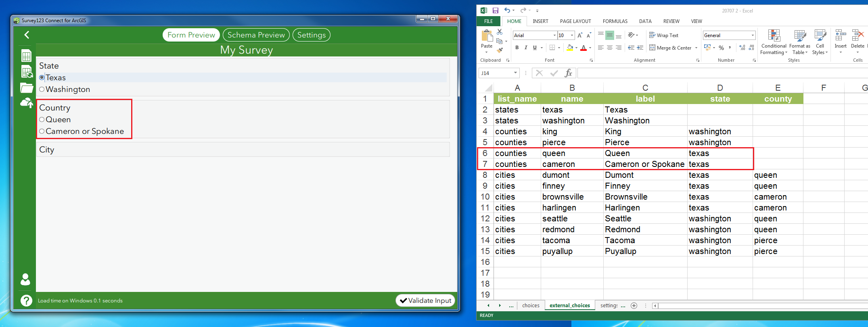Open user account icon in Survey123
The image size is (868, 327).
pyautogui.click(x=25, y=279)
